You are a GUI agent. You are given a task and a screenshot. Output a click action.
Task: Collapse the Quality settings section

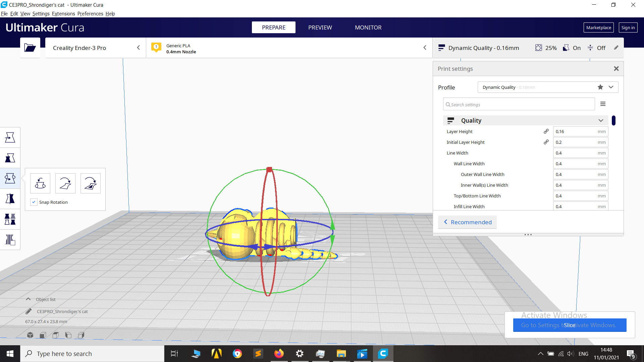pos(600,120)
